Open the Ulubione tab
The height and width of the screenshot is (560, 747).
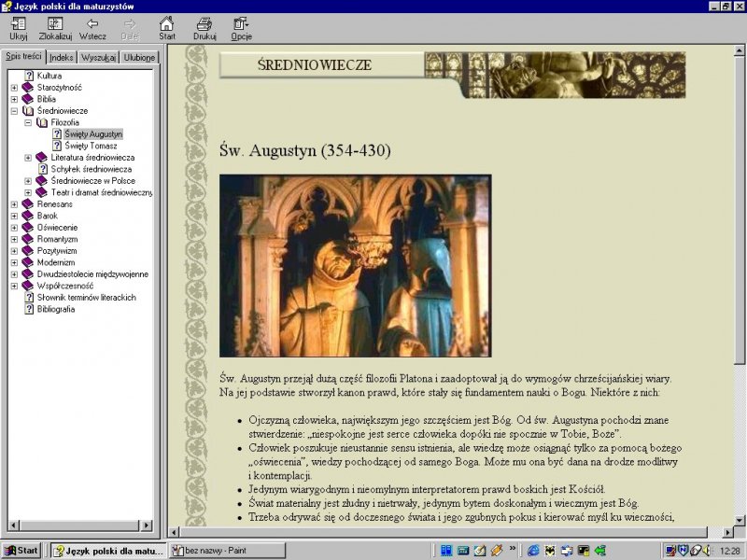pos(139,57)
